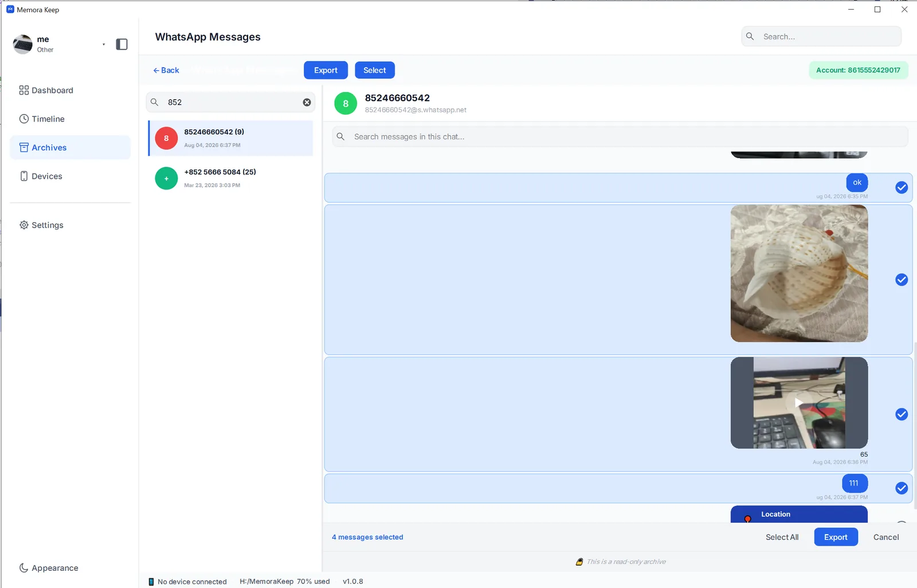This screenshot has height=588, width=917.
Task: Click Select All messages
Action: (782, 537)
